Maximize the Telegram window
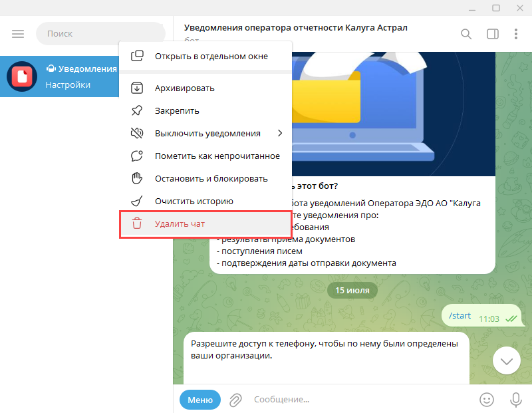The width and height of the screenshot is (532, 413). tap(496, 8)
